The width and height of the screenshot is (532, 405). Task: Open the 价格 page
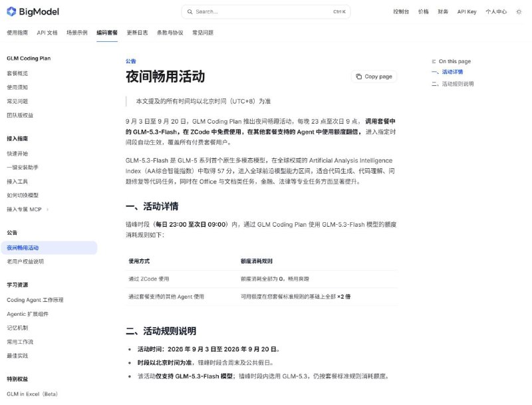[x=424, y=11]
